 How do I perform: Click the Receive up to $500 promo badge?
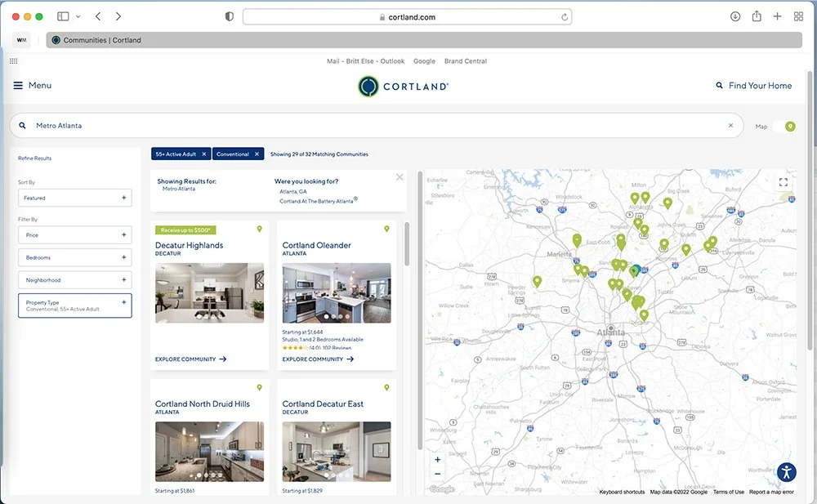[185, 230]
